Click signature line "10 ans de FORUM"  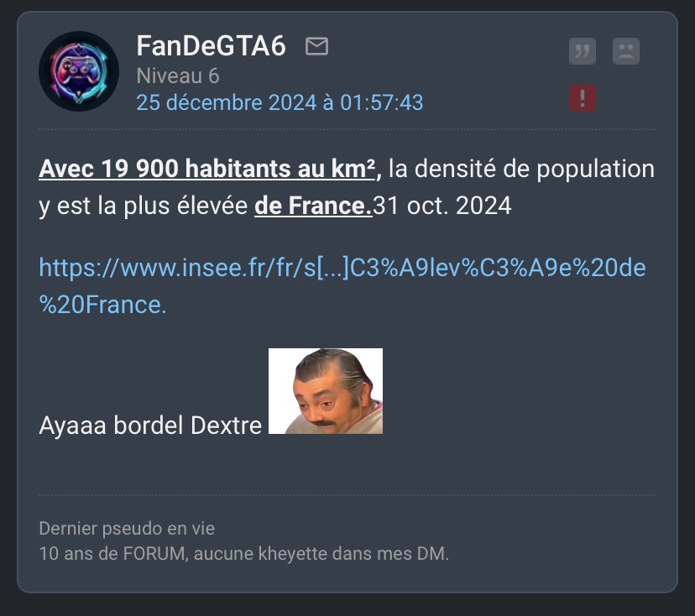(112, 554)
